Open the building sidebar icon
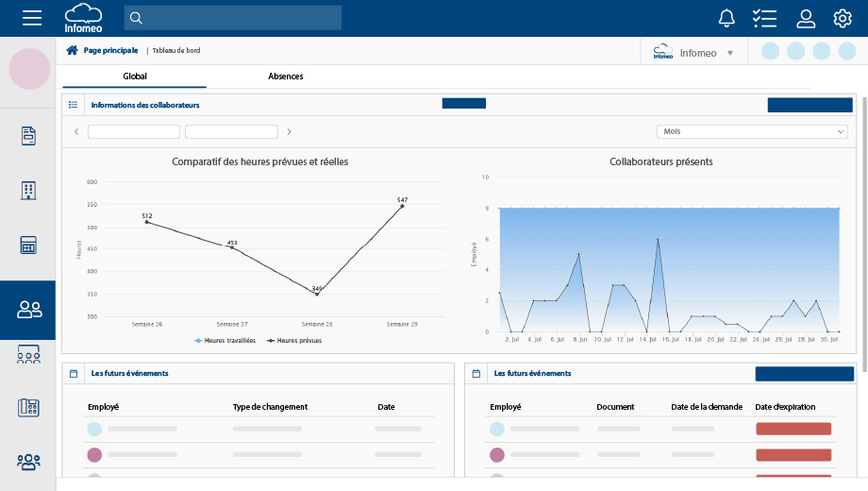This screenshot has width=868, height=491. pos(28,191)
